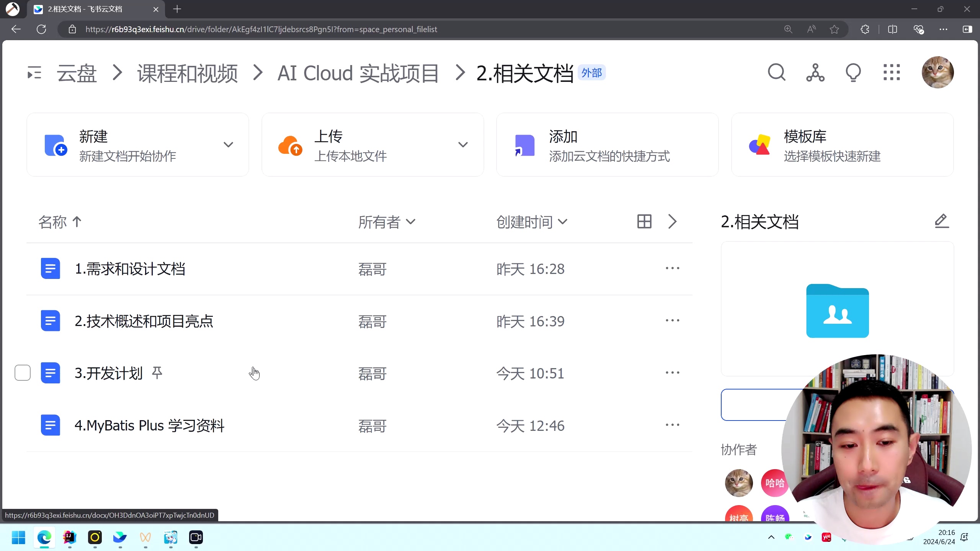Open the global search in Feishu
The image size is (980, 551).
click(776, 72)
